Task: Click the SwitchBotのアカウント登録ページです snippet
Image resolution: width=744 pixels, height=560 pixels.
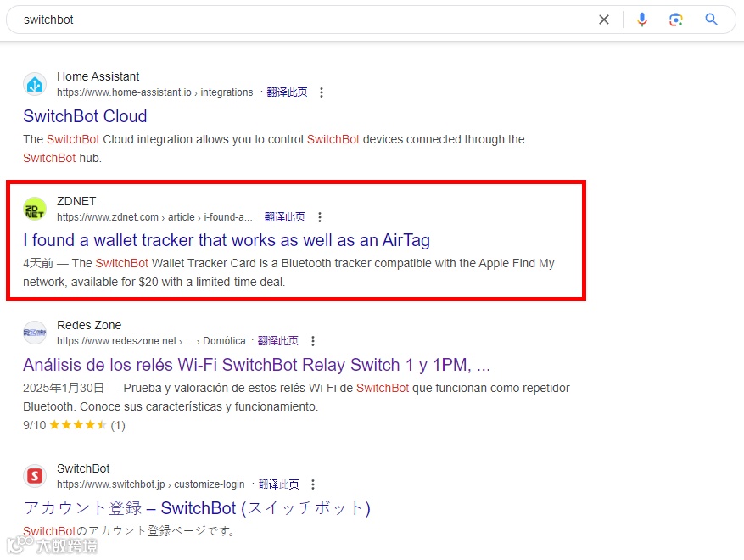Action: (129, 531)
